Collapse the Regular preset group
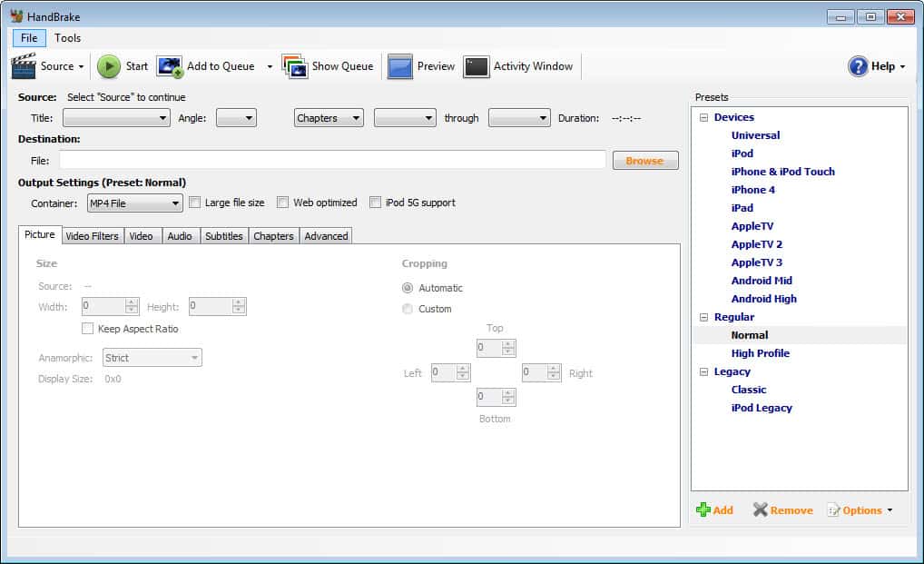Viewport: 924px width, 564px height. click(703, 317)
